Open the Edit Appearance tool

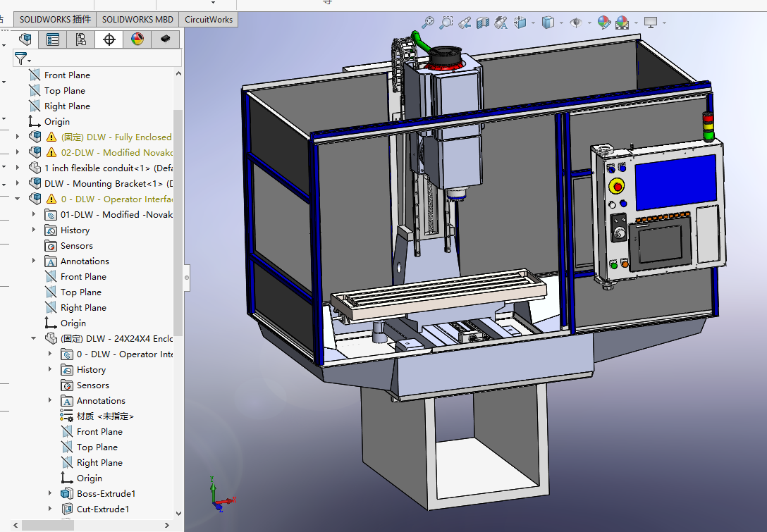pos(604,23)
